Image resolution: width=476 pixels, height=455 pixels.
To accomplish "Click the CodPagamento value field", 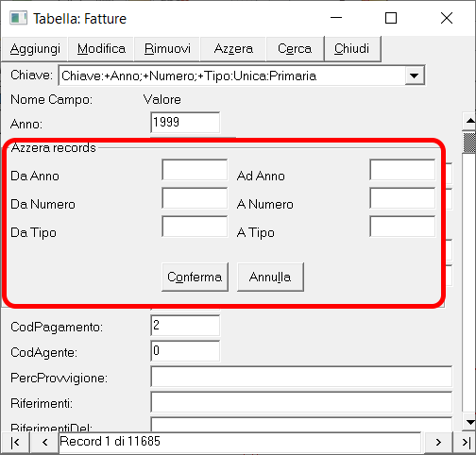I will coord(185,326).
